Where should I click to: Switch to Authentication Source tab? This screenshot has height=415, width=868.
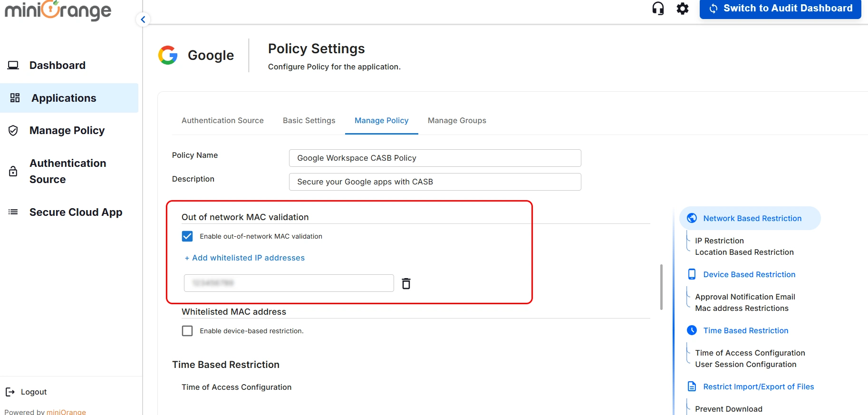(x=222, y=121)
